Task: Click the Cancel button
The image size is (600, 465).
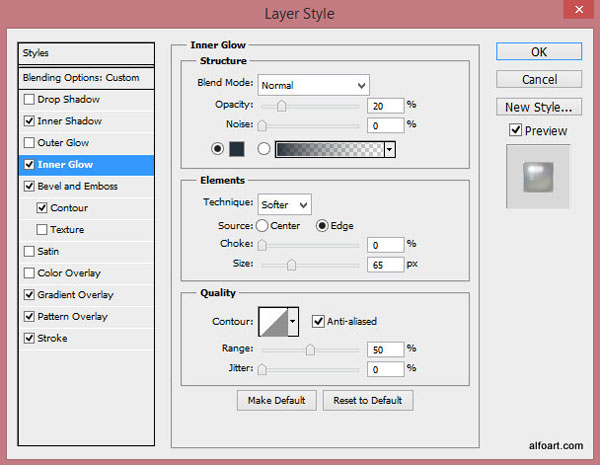Action: pyautogui.click(x=539, y=79)
